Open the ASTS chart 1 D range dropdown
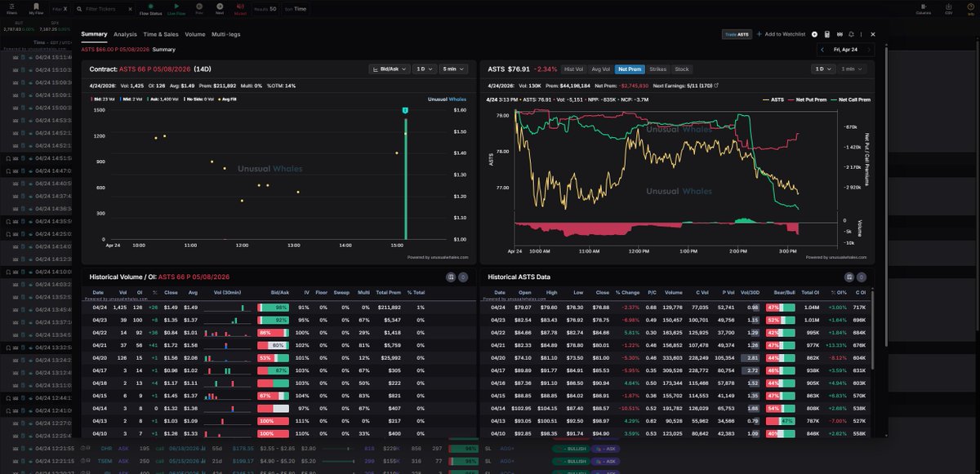The image size is (980, 474). click(x=824, y=69)
